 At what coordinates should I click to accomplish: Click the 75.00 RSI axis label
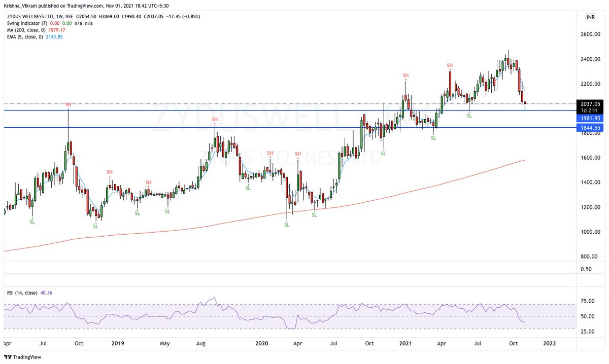click(588, 301)
